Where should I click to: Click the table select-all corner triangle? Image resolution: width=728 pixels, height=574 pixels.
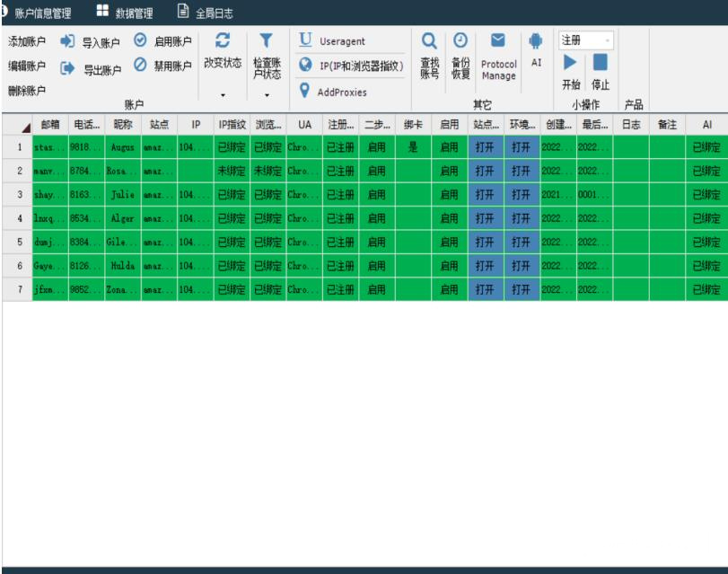click(x=25, y=128)
